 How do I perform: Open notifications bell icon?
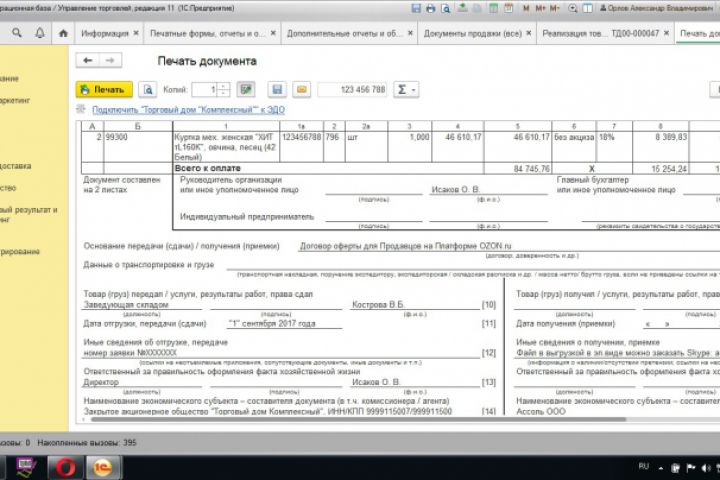point(40,33)
